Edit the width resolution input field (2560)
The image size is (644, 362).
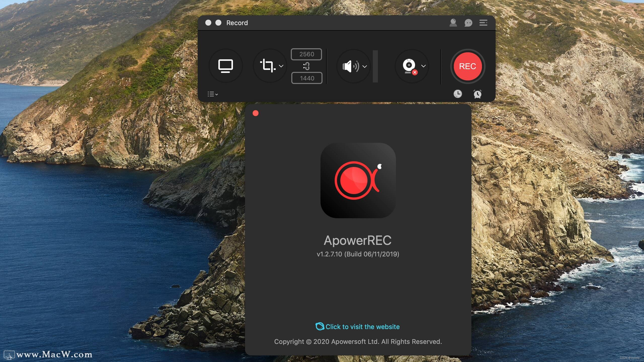point(306,54)
